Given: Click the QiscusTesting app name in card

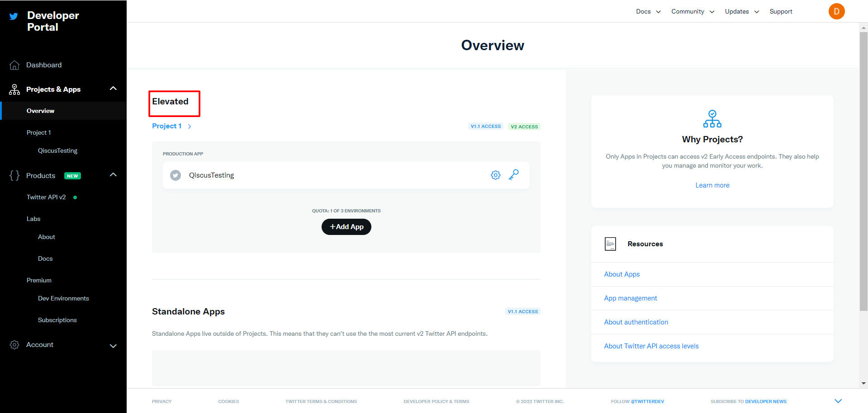Looking at the screenshot, I should (x=211, y=175).
